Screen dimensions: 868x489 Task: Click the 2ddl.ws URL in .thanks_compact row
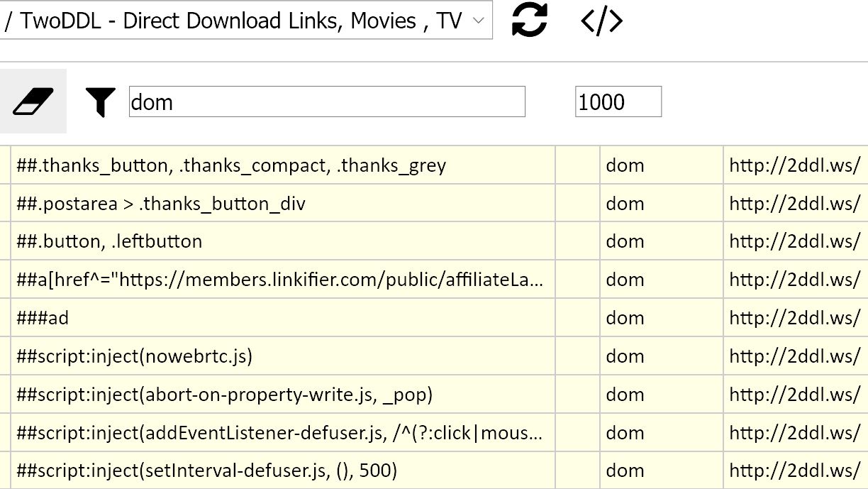(x=795, y=165)
